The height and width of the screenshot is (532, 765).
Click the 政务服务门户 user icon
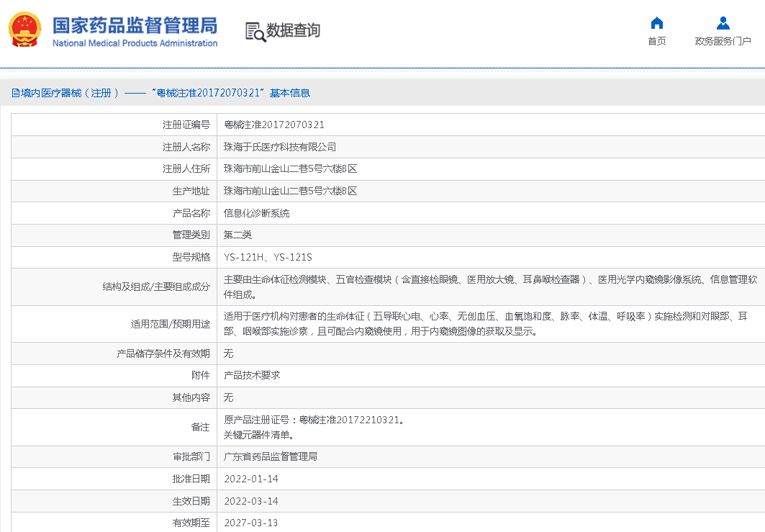[x=723, y=23]
